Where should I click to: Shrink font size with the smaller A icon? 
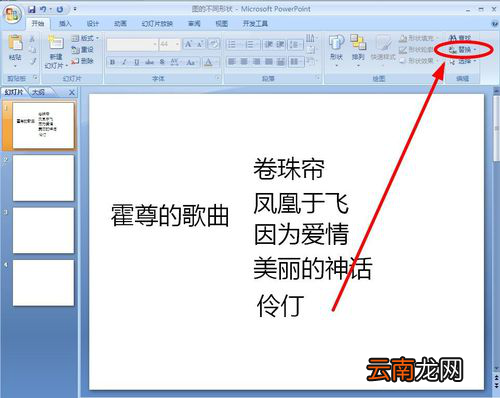[x=200, y=44]
